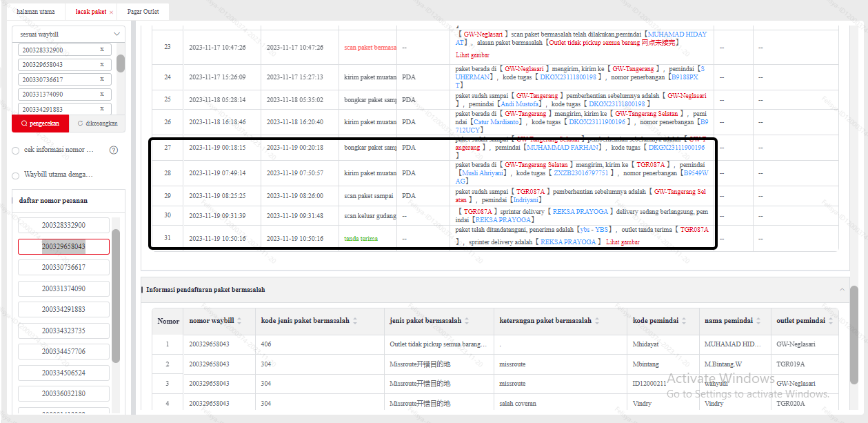Click the order number list scrollbar
This screenshot has height=423, width=868.
[x=116, y=295]
